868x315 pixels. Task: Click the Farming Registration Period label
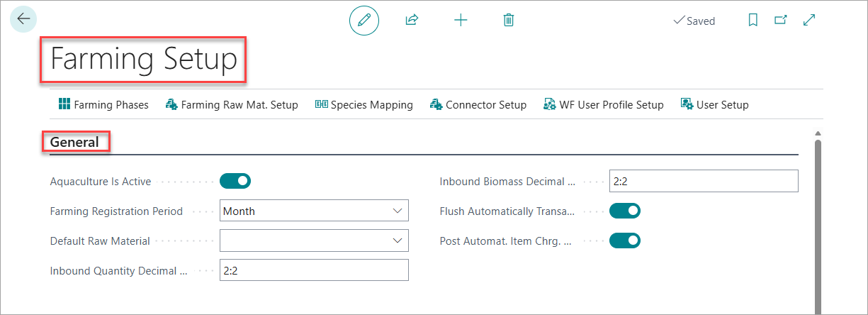[x=116, y=211]
